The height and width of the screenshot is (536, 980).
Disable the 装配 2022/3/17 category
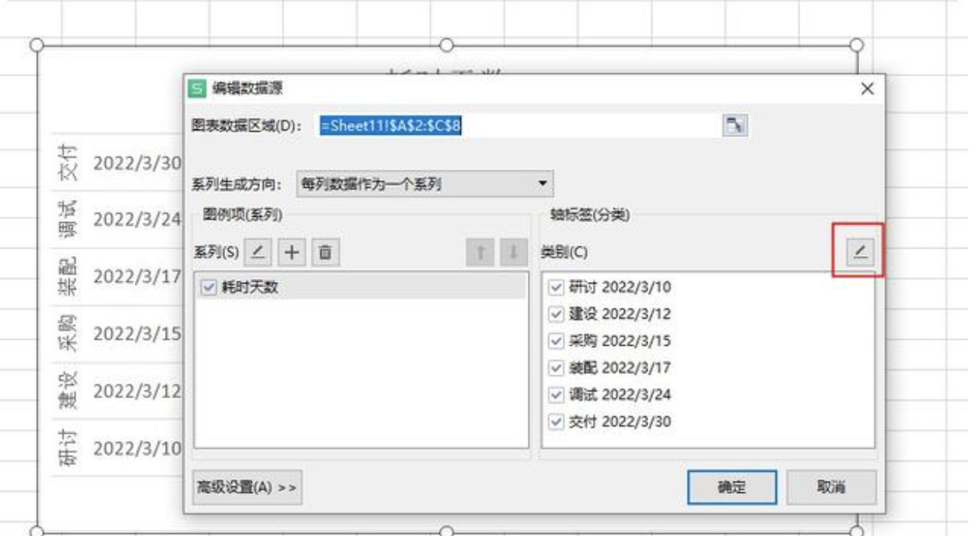tap(557, 368)
